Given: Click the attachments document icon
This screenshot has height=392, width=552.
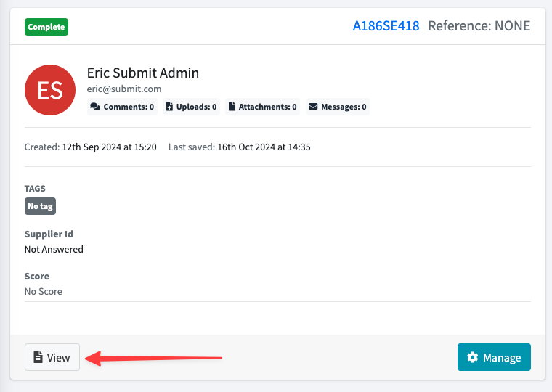Looking at the screenshot, I should click(x=232, y=107).
